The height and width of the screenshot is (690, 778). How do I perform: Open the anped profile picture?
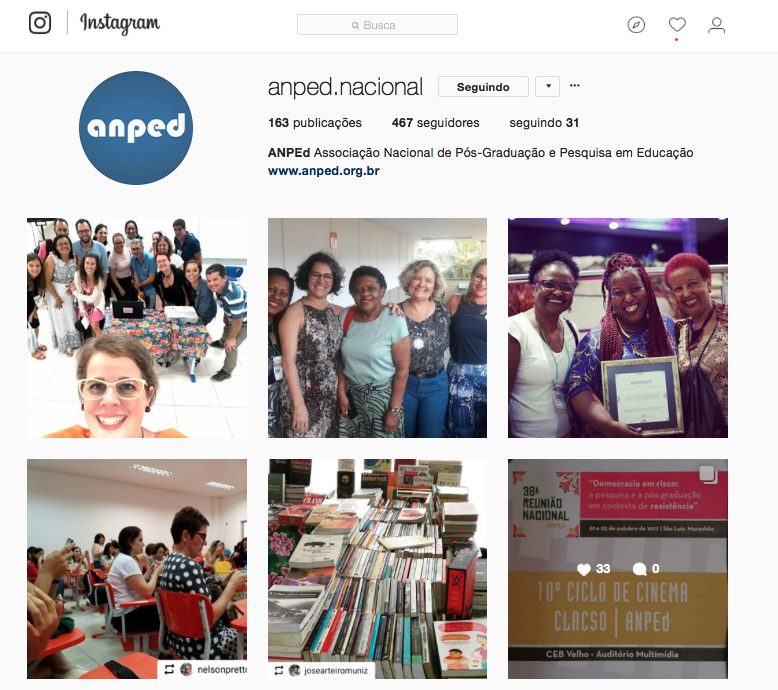(136, 128)
